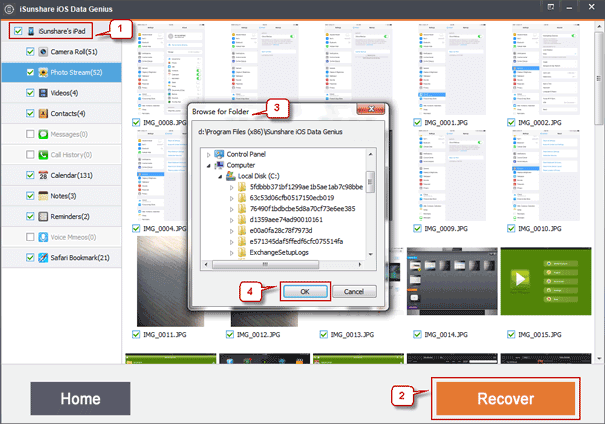Expand the 76490f1bdbcbe5d8a70cf73e6ee385 node
Screen dimensions: 605x424
pyautogui.click(x=232, y=209)
